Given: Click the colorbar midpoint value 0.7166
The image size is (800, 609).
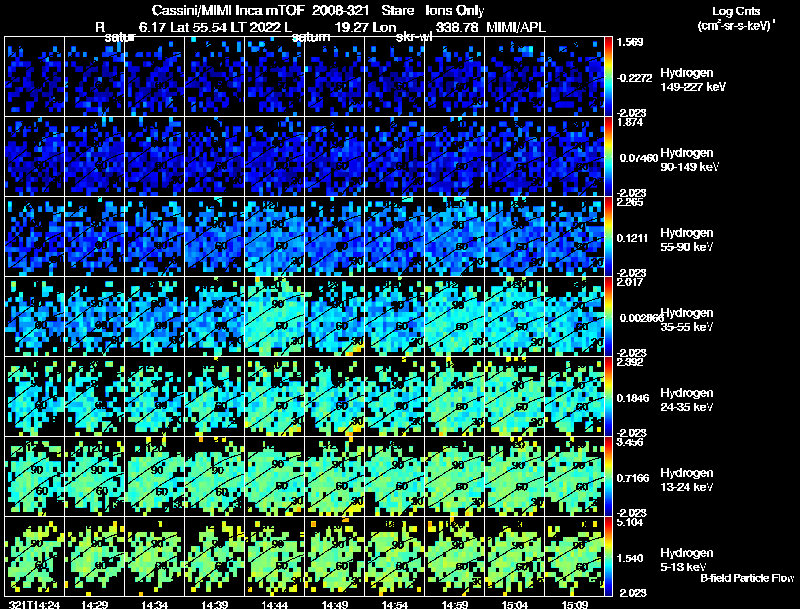Looking at the screenshot, I should [633, 478].
